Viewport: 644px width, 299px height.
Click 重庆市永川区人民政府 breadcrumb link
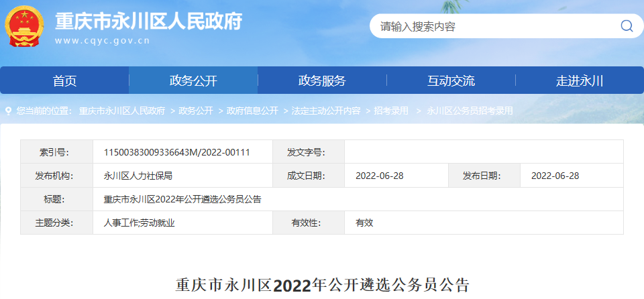[122, 111]
